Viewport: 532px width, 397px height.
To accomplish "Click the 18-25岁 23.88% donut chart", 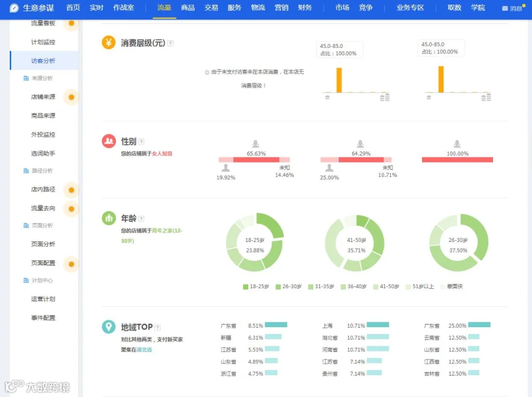I will pyautogui.click(x=255, y=242).
